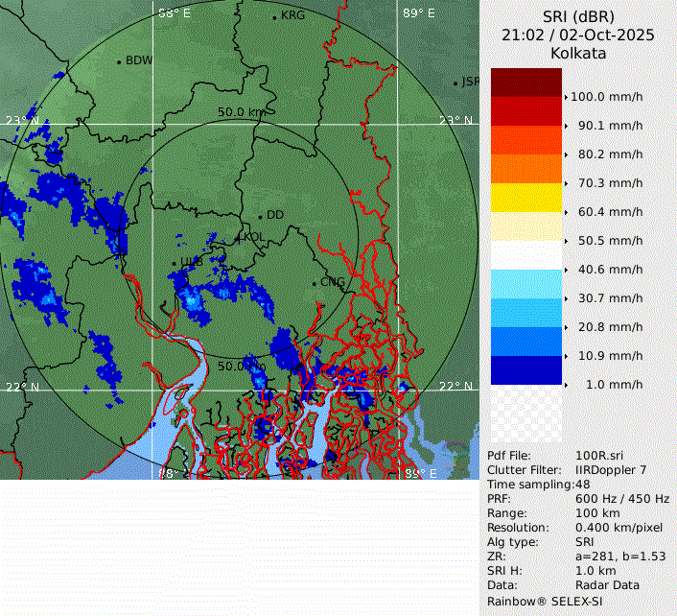Screen dimensions: 677x616
Task: Select the 88° E label at top
Action: [175, 12]
